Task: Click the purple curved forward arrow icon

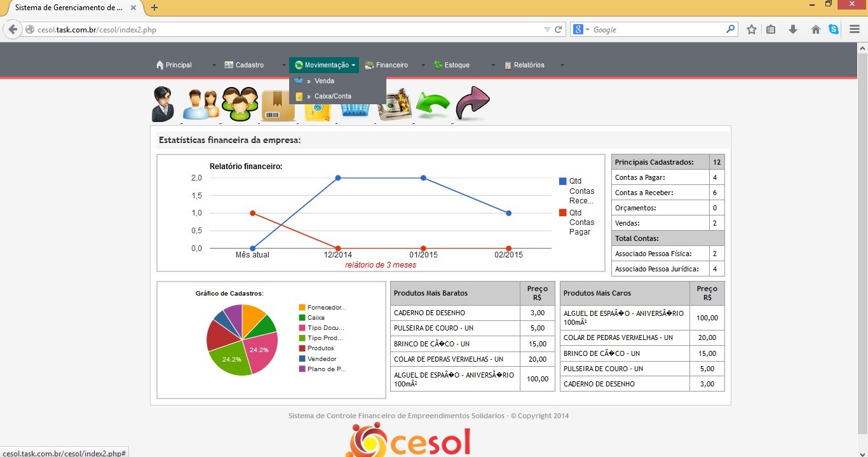Action: pyautogui.click(x=472, y=103)
